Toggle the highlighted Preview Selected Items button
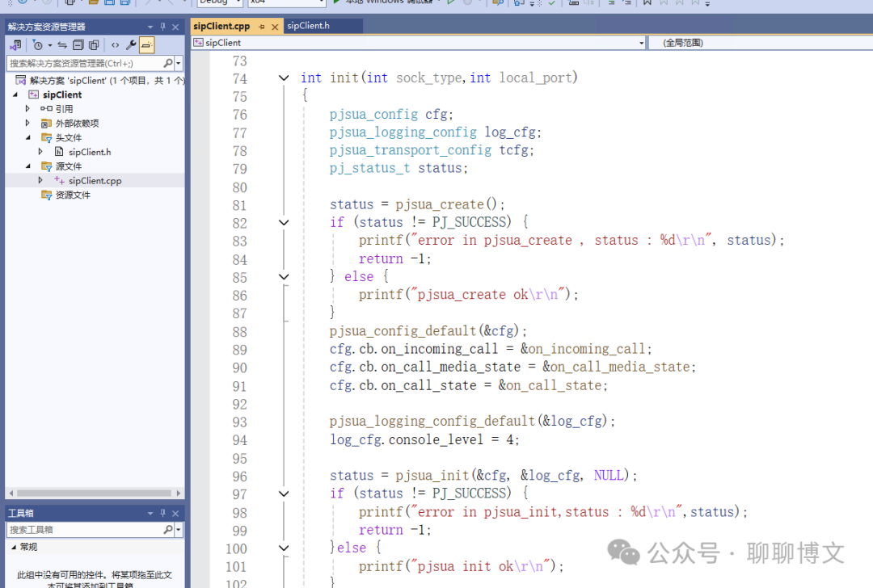The height and width of the screenshot is (588, 873). (146, 45)
